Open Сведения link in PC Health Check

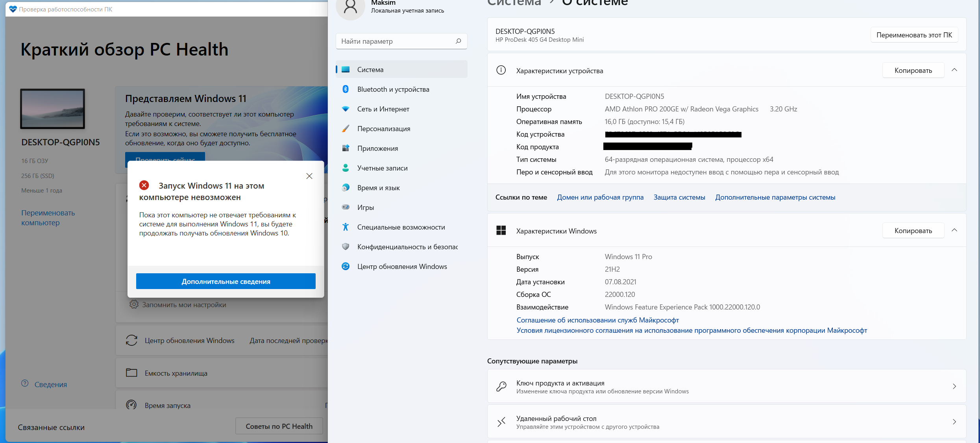click(x=51, y=384)
